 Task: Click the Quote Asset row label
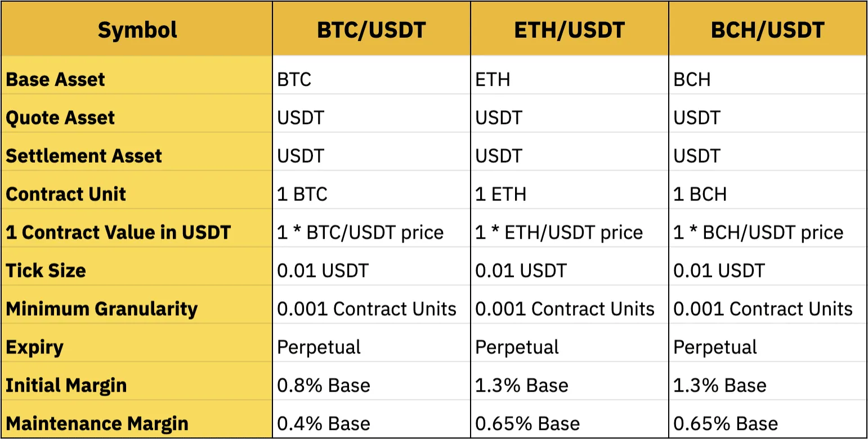pos(60,118)
